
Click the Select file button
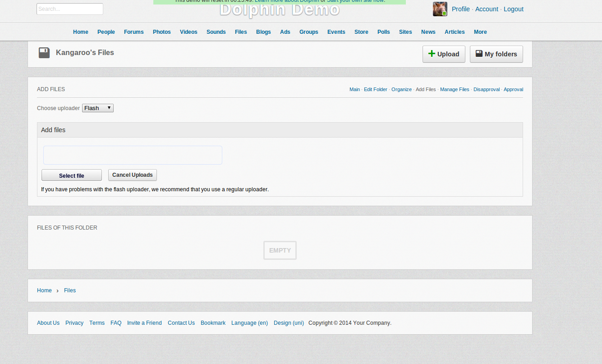tap(72, 175)
